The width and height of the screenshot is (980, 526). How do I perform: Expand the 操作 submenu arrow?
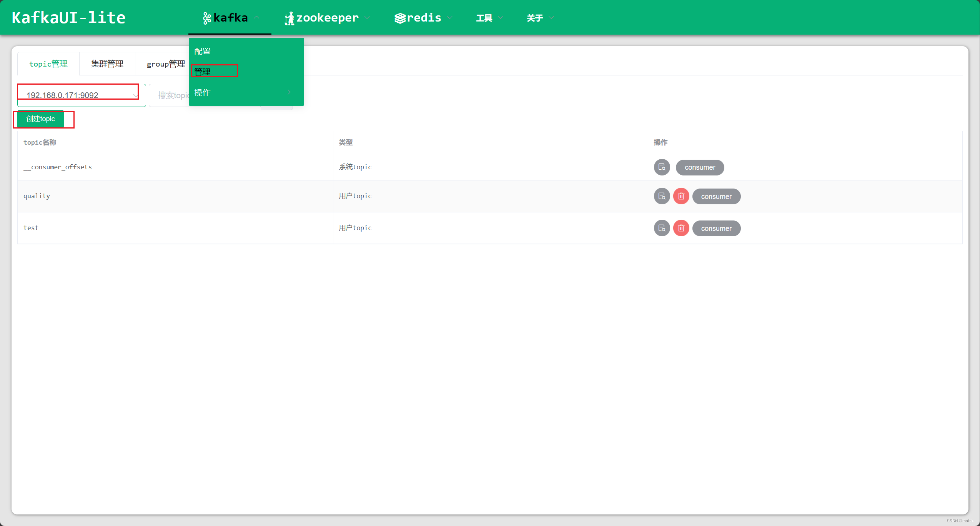(x=289, y=92)
